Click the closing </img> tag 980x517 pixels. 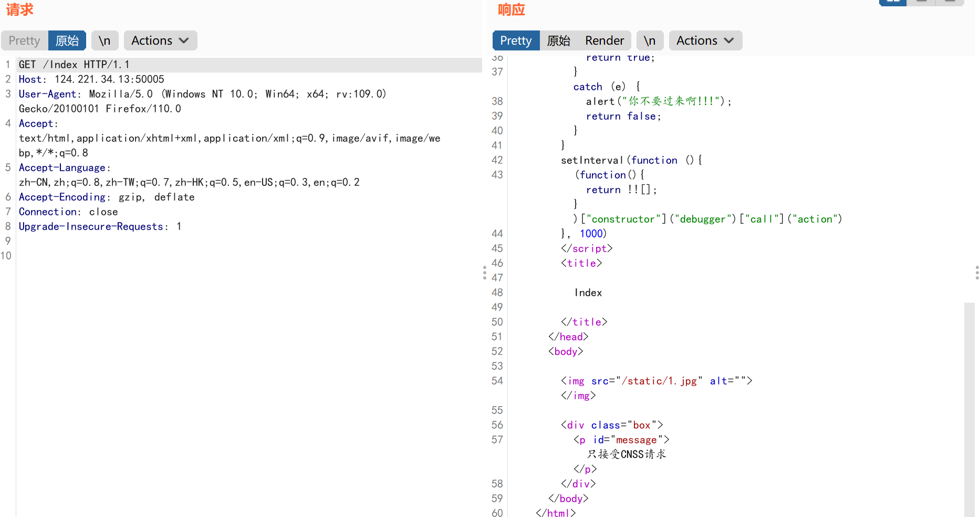click(x=578, y=396)
